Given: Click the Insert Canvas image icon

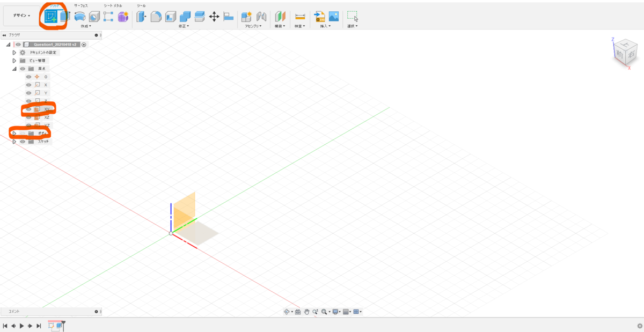Looking at the screenshot, I should 334,17.
